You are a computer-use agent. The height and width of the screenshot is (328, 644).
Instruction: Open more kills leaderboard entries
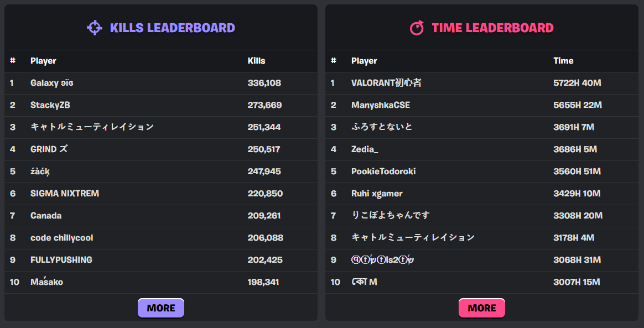click(161, 308)
